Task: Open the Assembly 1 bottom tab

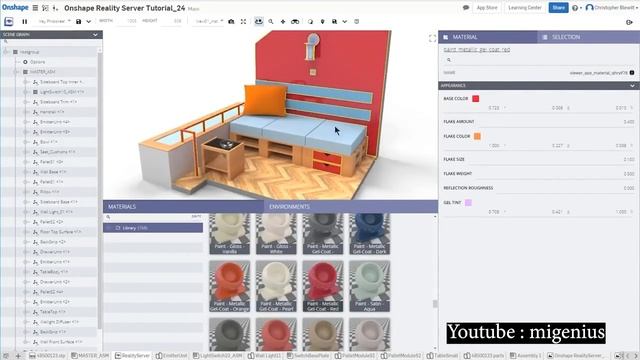Action: click(526, 356)
